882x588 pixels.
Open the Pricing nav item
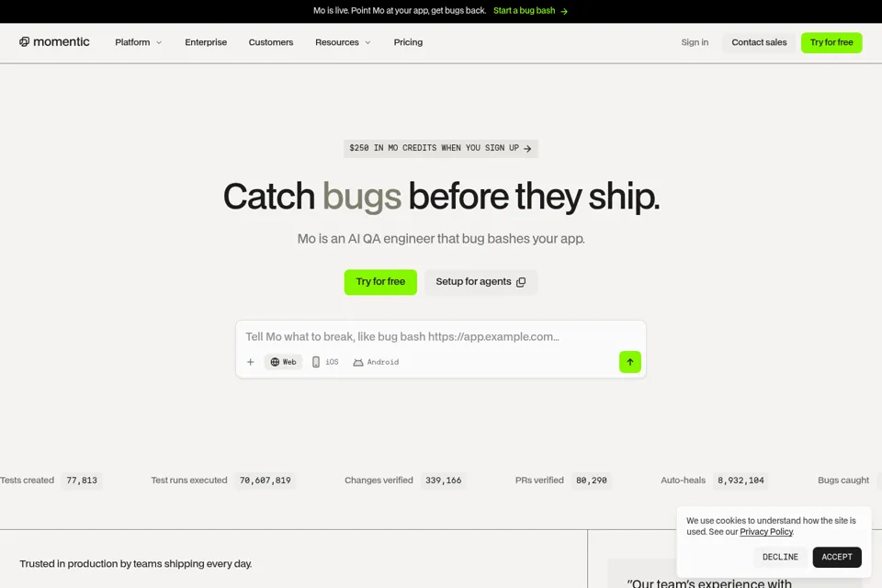pyautogui.click(x=408, y=42)
